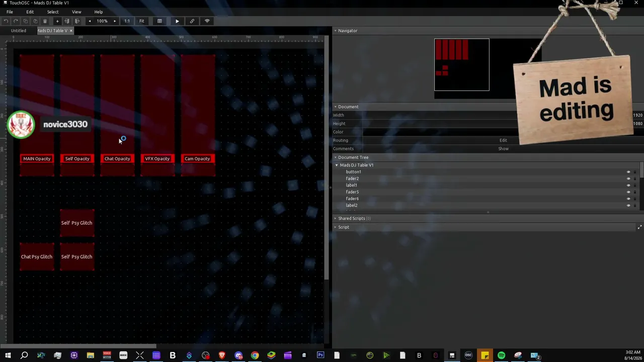Click the zoom out left arrow
The image size is (644, 362).
(90, 21)
